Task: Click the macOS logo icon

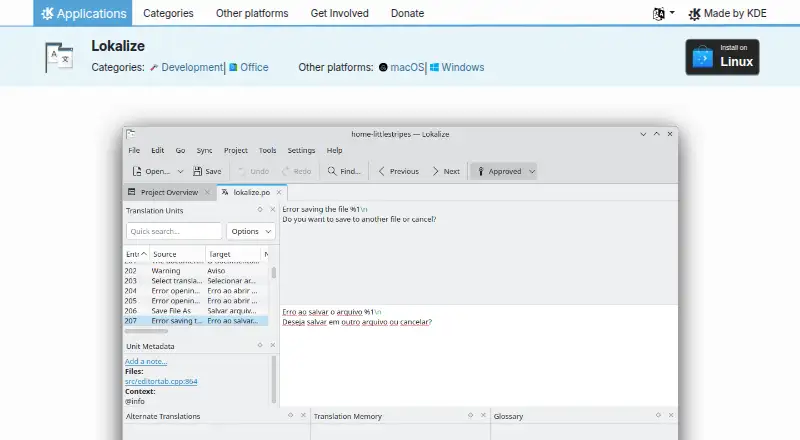Action: pos(383,67)
